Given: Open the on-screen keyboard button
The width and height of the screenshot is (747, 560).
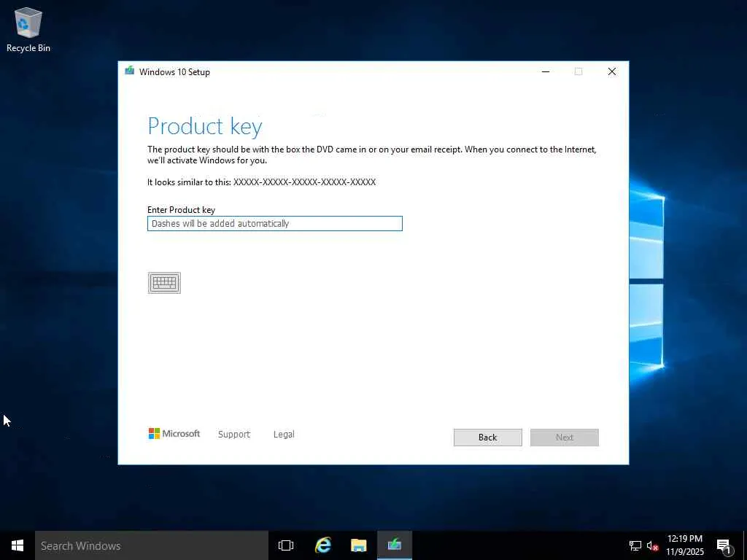Looking at the screenshot, I should pyautogui.click(x=164, y=283).
